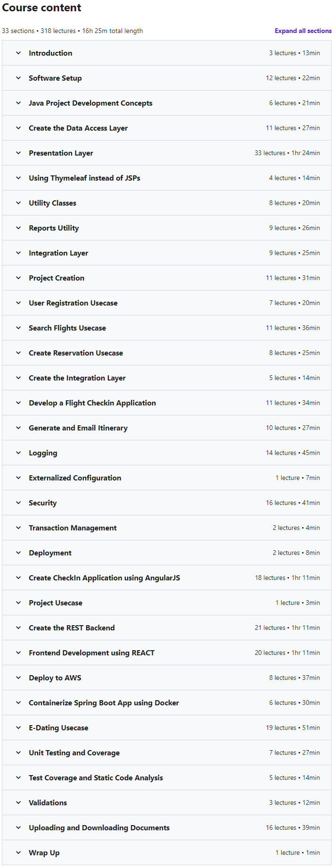The height and width of the screenshot is (868, 334).
Task: Click the chevron next to Wrap Up
Action: point(18,852)
